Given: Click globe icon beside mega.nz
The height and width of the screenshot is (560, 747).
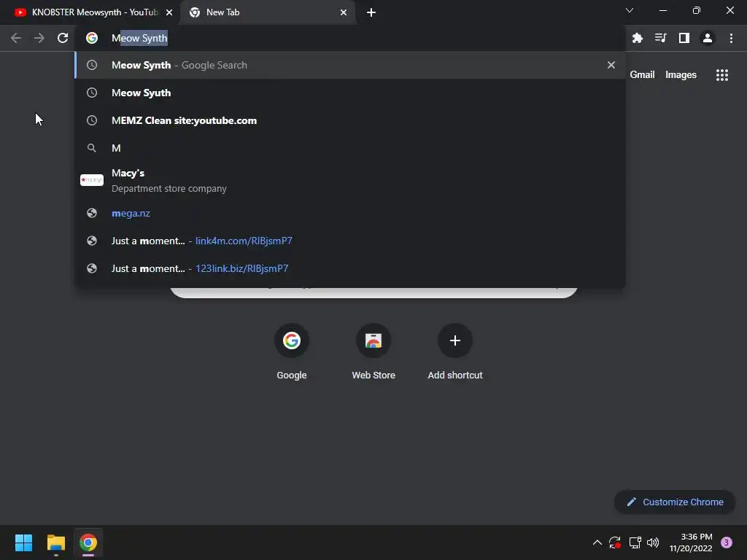Looking at the screenshot, I should coord(92,214).
